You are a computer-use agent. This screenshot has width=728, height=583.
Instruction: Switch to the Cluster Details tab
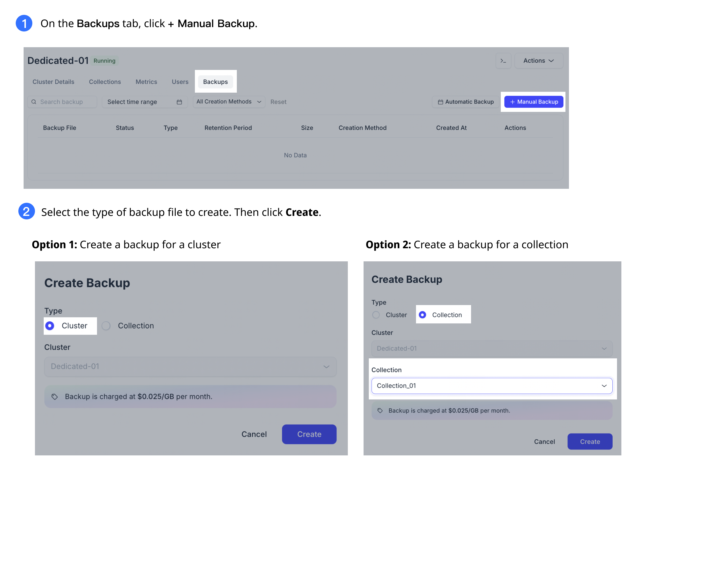54,82
